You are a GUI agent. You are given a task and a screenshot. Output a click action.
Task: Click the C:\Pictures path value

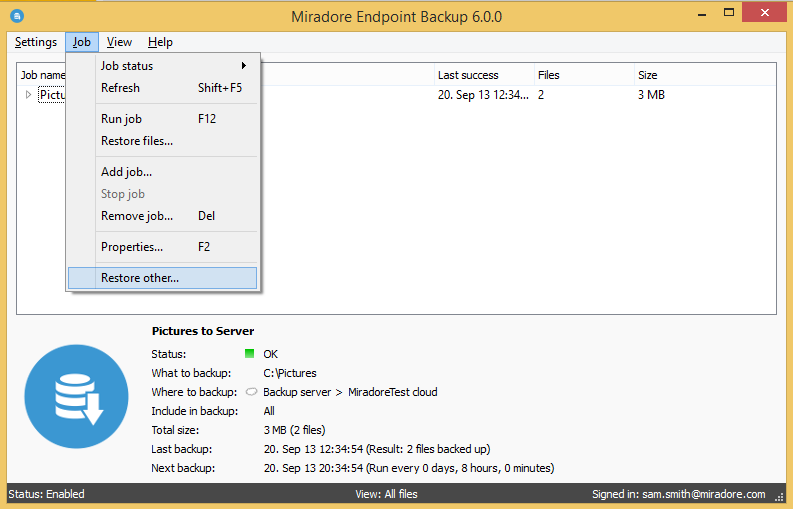click(x=290, y=373)
